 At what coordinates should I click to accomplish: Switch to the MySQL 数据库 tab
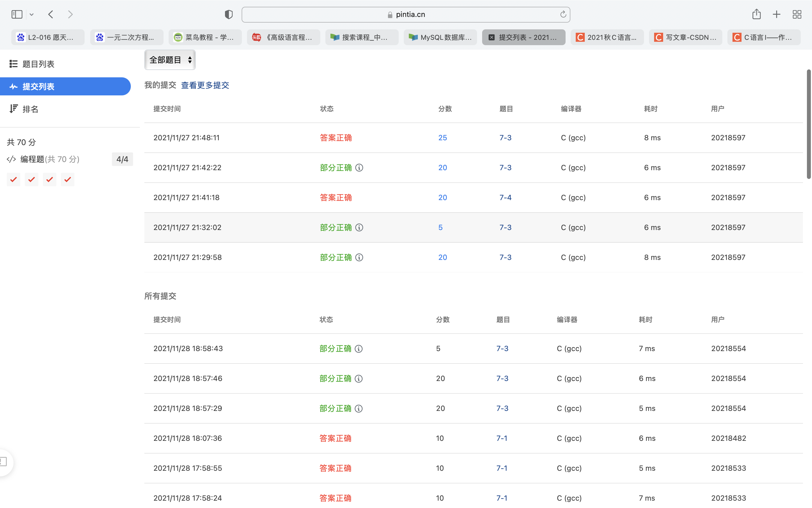tap(440, 37)
